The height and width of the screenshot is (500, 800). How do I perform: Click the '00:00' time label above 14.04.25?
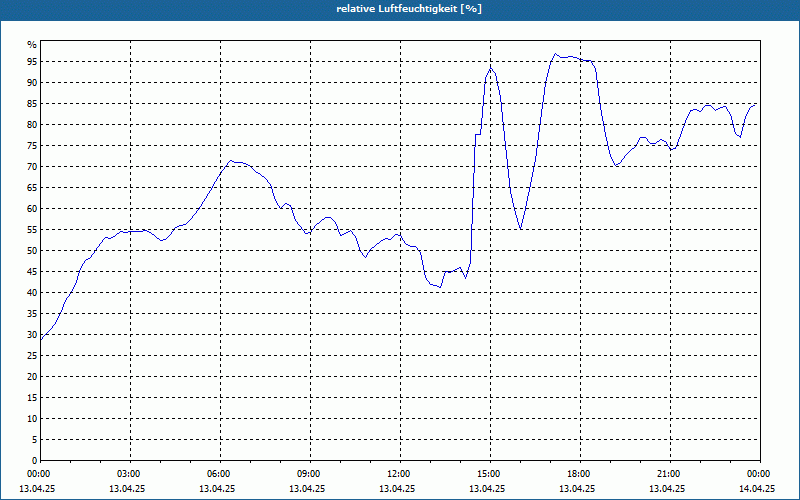(759, 474)
